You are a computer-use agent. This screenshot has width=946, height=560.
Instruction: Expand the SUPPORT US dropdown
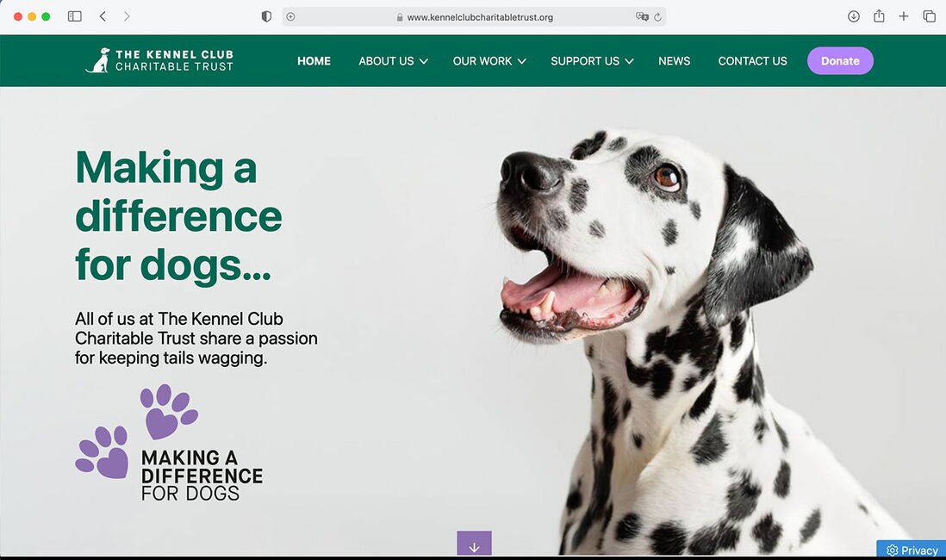[x=592, y=61]
